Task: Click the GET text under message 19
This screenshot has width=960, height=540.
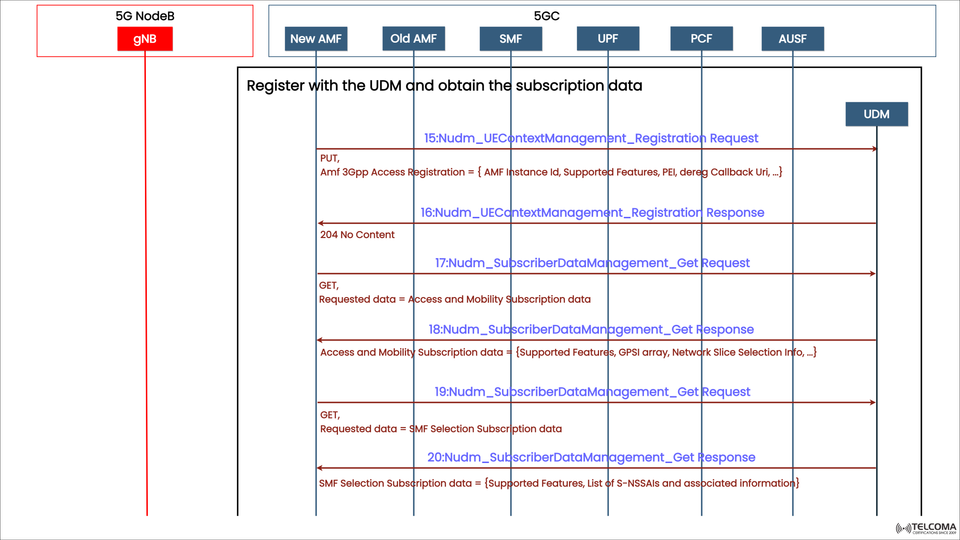Action: (330, 415)
